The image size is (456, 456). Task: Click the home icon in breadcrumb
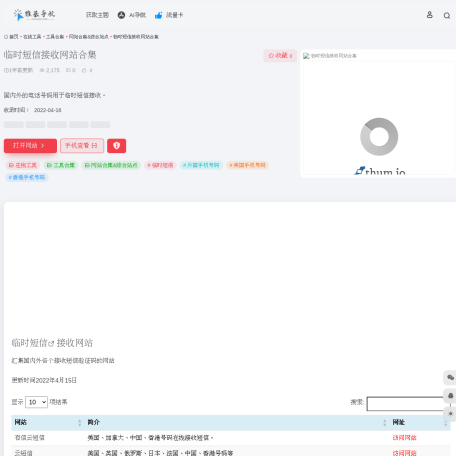[6, 37]
